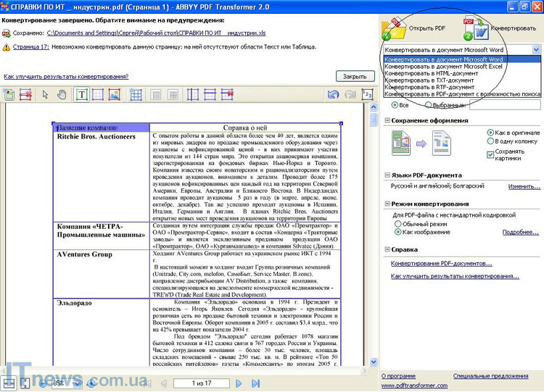Image resolution: width=544 pixels, height=392 pixels.
Task: Jump to the last page arrow
Action: click(x=256, y=383)
